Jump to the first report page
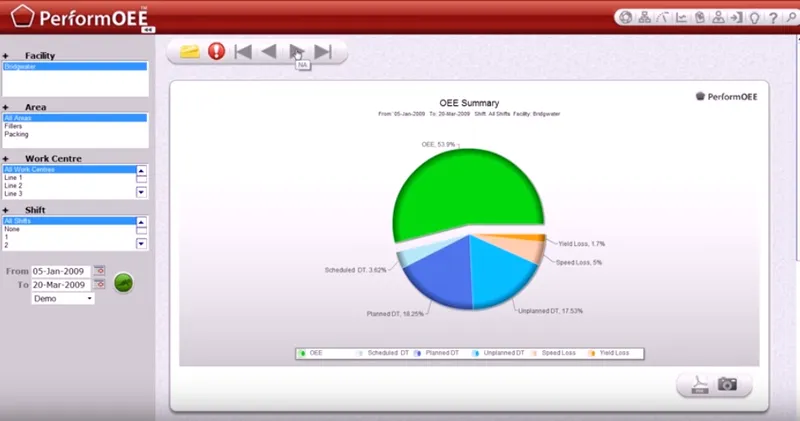Screen dimensions: 800x421 (243, 51)
